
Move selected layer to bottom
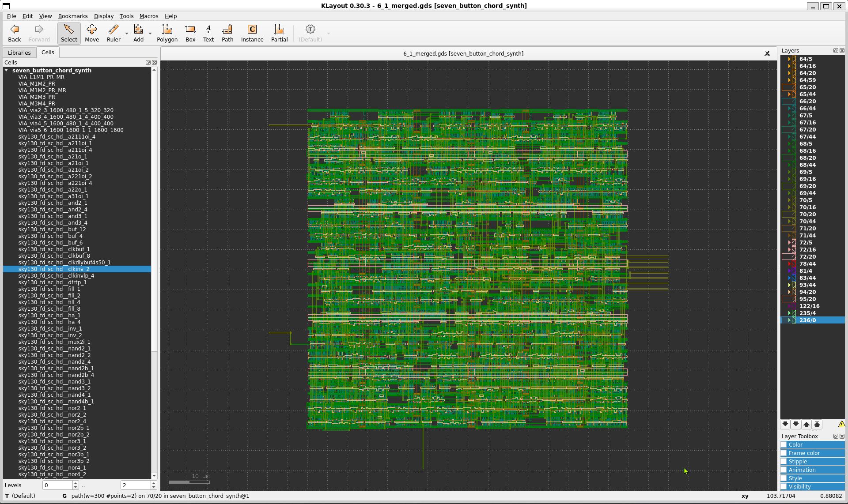click(785, 424)
